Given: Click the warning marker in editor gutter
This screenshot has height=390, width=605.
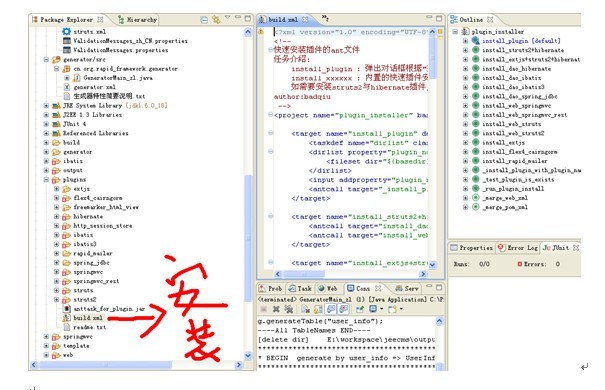Looking at the screenshot, I should (x=261, y=32).
